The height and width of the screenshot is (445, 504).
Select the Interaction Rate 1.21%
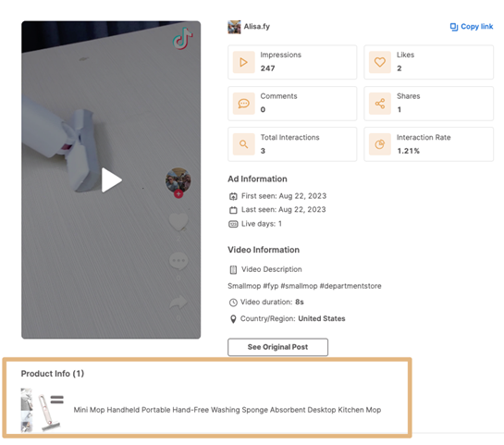coord(408,151)
